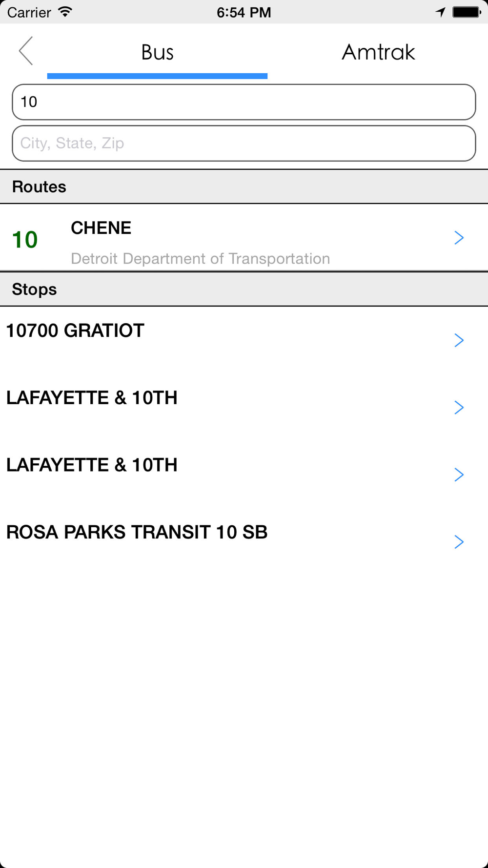Tap the back arrow icon
The height and width of the screenshot is (868, 488).
tap(26, 51)
